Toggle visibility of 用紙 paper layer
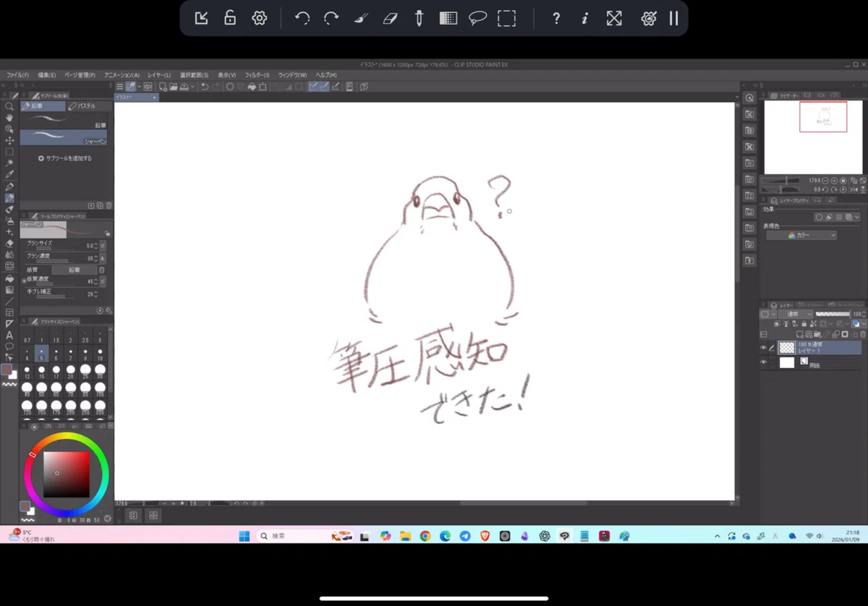This screenshot has width=868, height=606. 764,362
